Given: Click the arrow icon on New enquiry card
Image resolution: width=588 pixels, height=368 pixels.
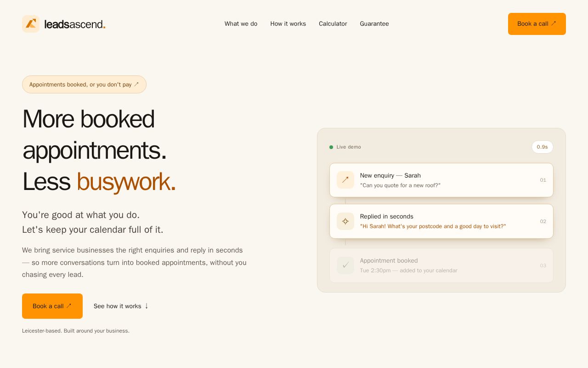Looking at the screenshot, I should (345, 180).
